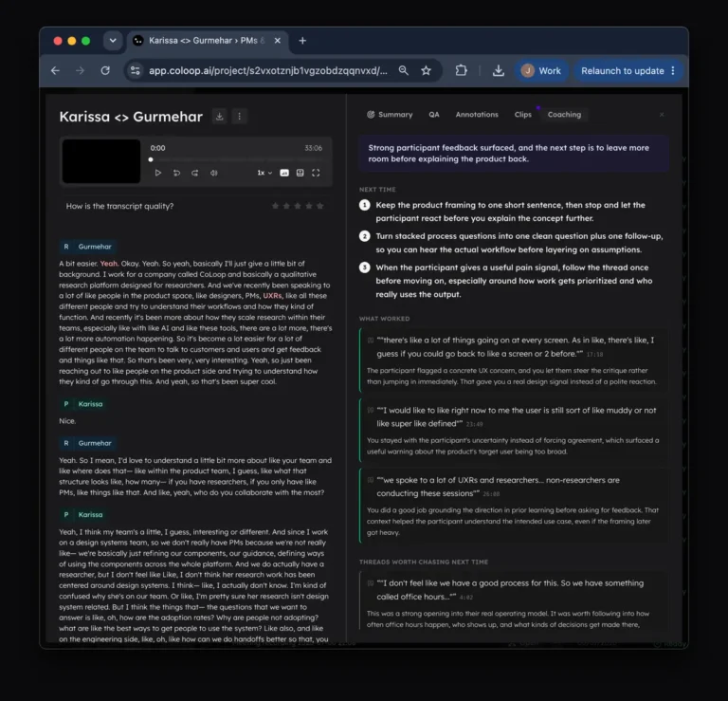This screenshot has height=701, width=728.
Task: Rate transcript quality three stars
Action: (x=298, y=206)
